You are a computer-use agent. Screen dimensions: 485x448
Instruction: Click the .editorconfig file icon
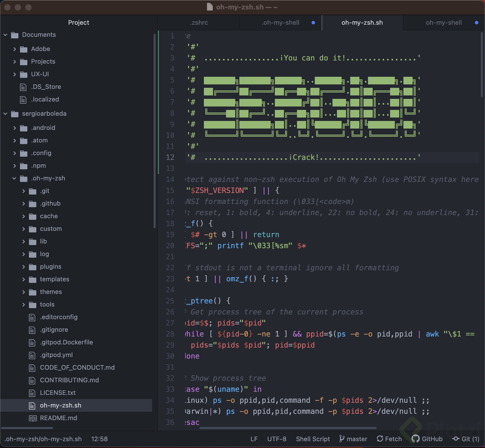[32, 317]
